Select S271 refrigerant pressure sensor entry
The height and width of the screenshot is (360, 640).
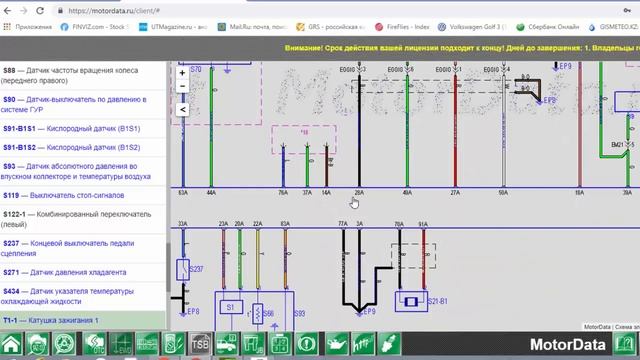pos(83,272)
